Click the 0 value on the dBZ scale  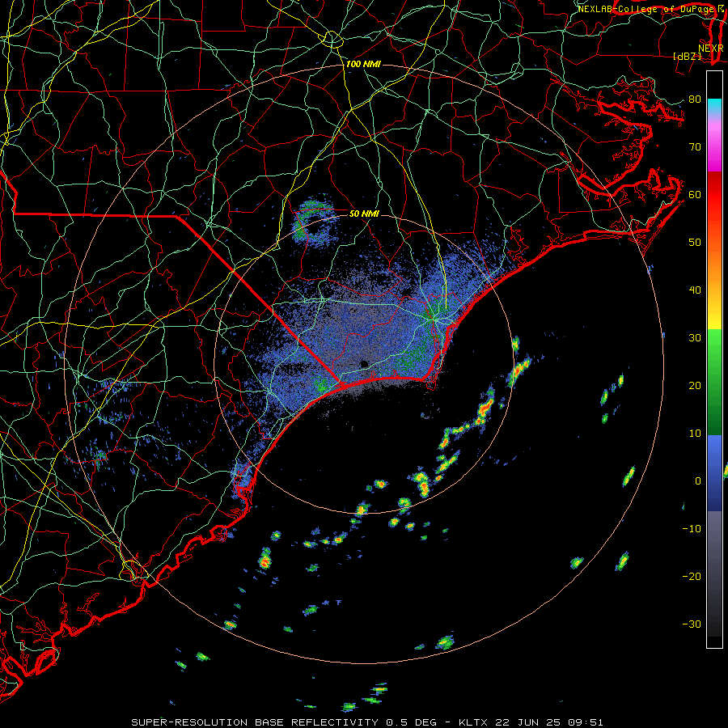698,481
